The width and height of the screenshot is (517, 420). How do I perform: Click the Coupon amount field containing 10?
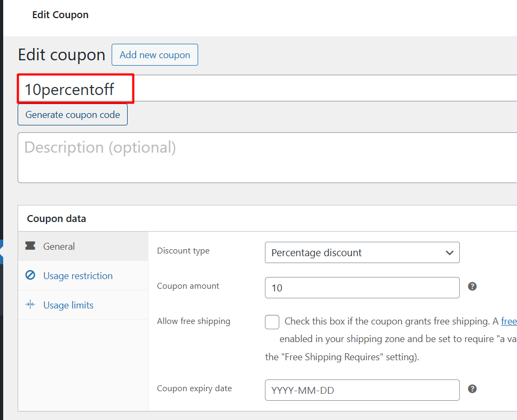[362, 288]
